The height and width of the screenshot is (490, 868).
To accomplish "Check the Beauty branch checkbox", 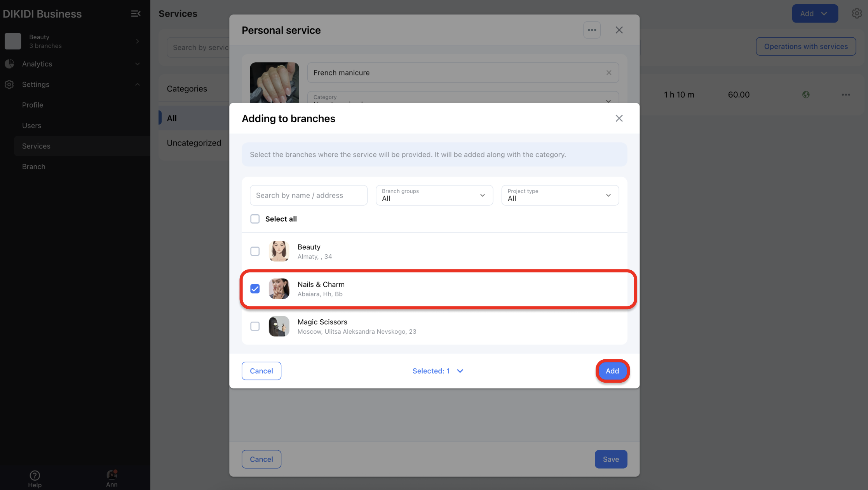I will click(x=255, y=251).
